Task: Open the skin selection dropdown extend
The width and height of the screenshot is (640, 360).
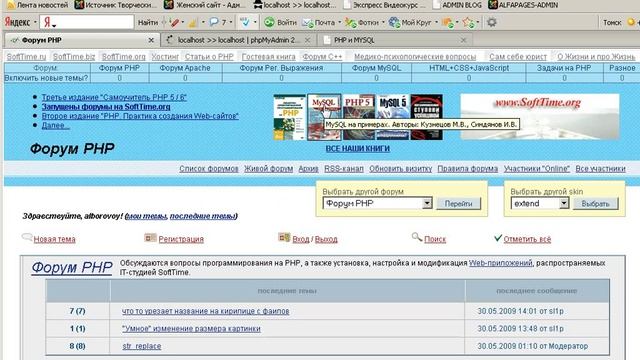Action: (x=540, y=203)
